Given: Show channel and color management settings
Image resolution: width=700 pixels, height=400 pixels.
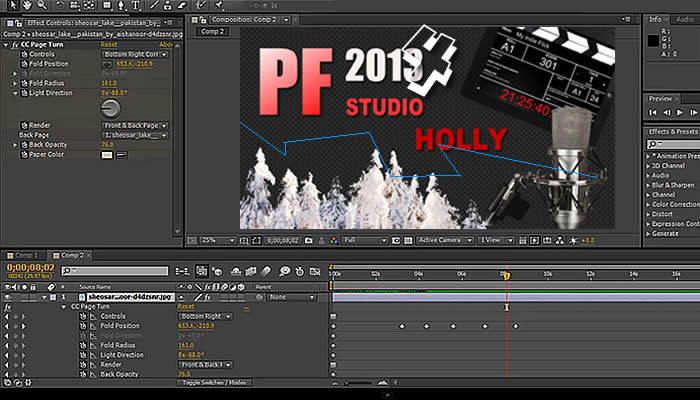Looking at the screenshot, I should coord(333,240).
